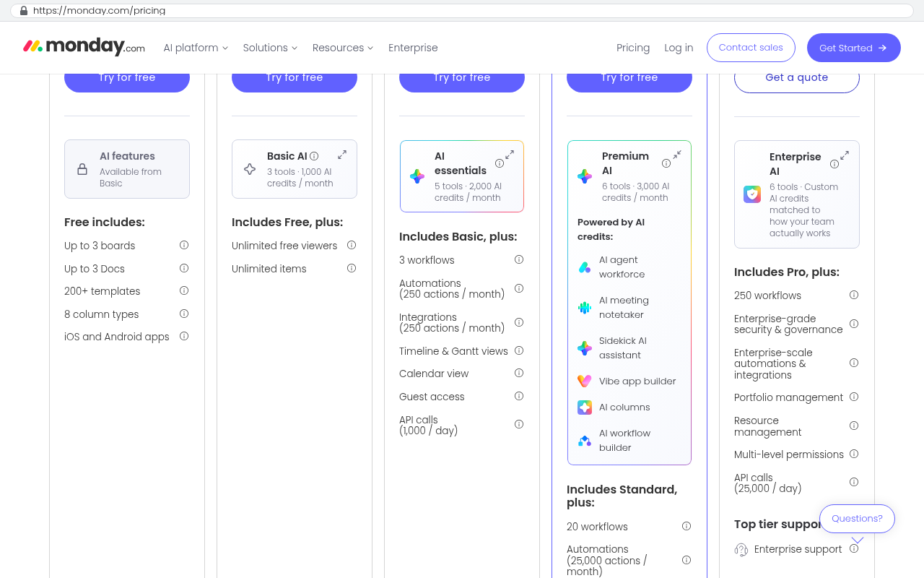Click info icon for Guest access
This screenshot has width=924, height=578.
click(x=519, y=396)
